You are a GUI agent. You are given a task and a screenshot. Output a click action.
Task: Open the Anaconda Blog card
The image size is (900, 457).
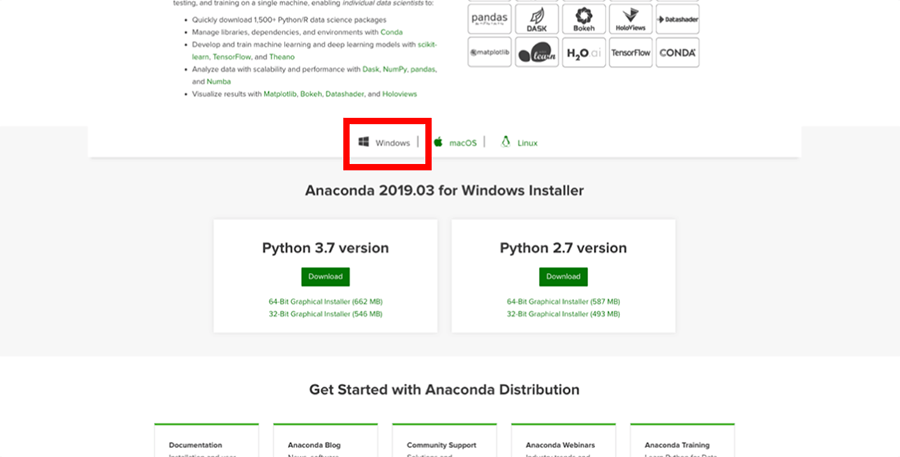[x=325, y=440]
